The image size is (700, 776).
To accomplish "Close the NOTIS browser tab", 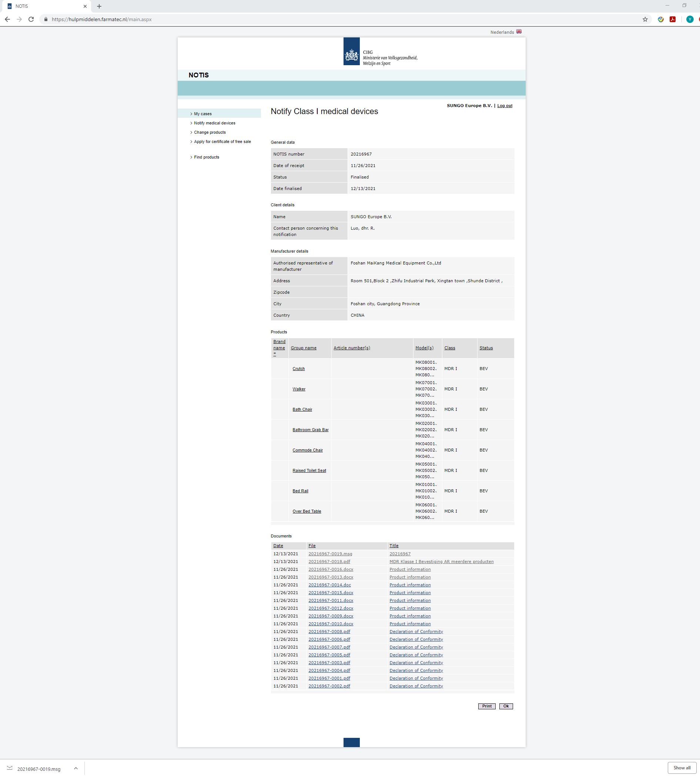I will pos(85,6).
